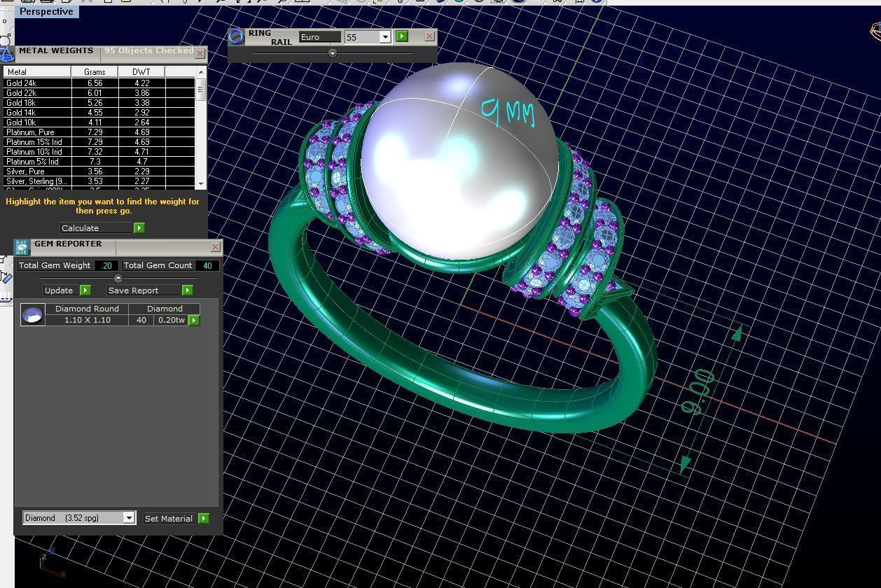Collapse the Gem Reporter summary expander
The height and width of the screenshot is (588, 881).
(118, 278)
